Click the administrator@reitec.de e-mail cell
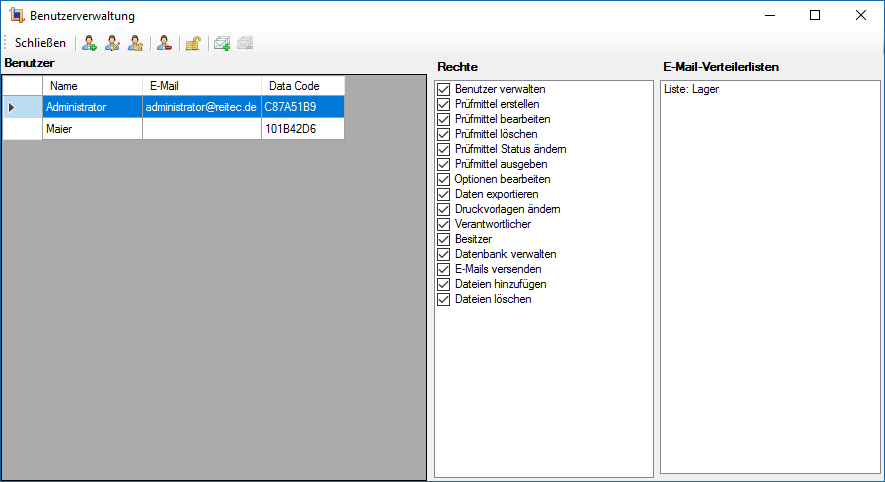Viewport: 885px width, 482px height. 201,107
